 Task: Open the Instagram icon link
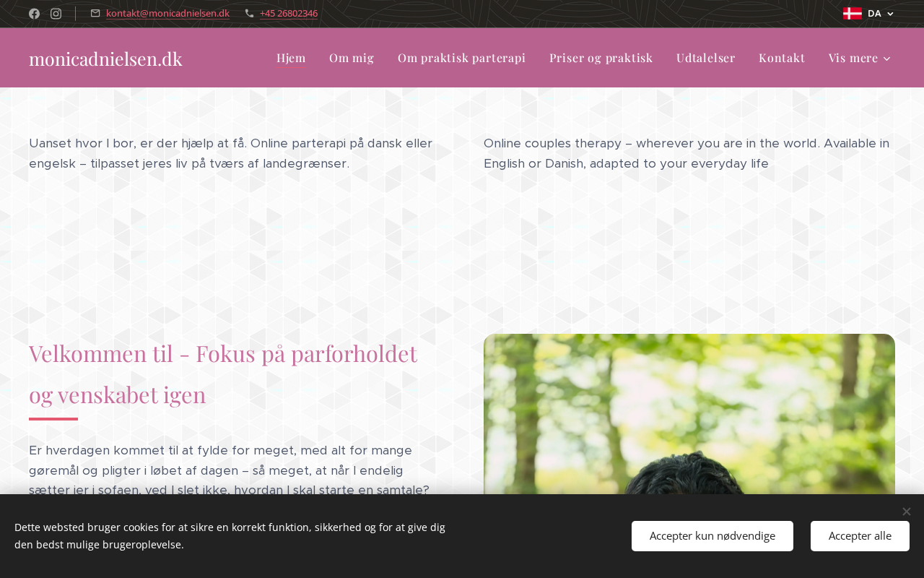pyautogui.click(x=56, y=14)
